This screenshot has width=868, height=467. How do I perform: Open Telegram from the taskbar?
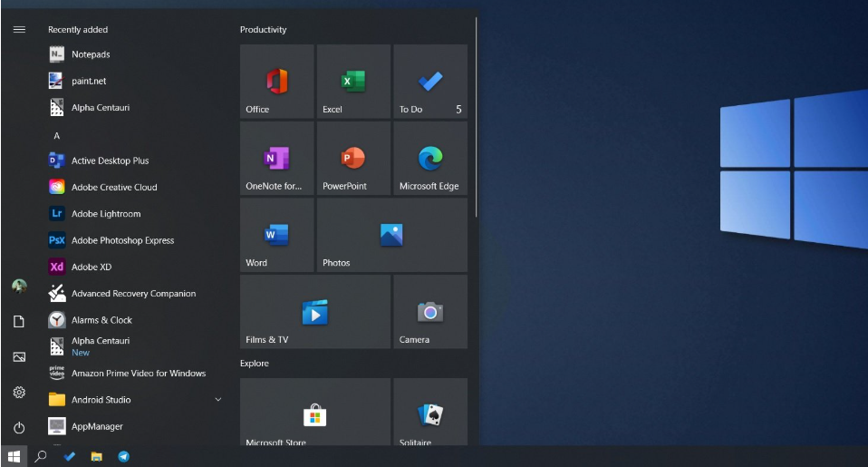(x=123, y=456)
